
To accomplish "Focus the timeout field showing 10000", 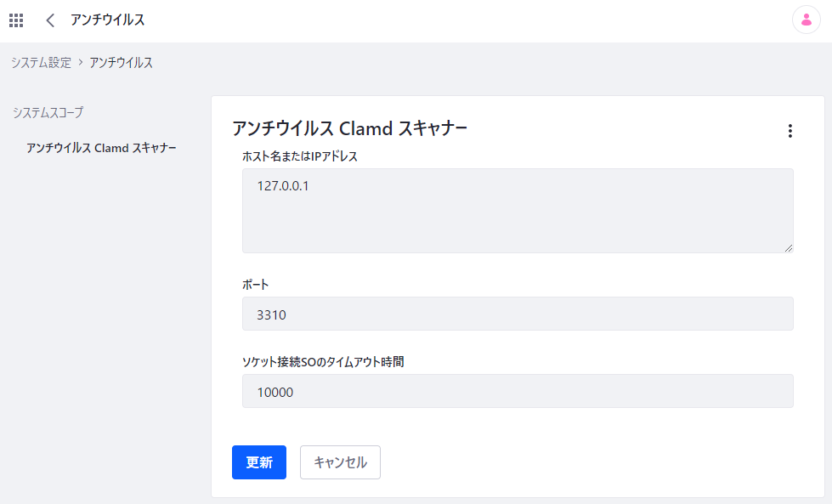I will pos(517,391).
